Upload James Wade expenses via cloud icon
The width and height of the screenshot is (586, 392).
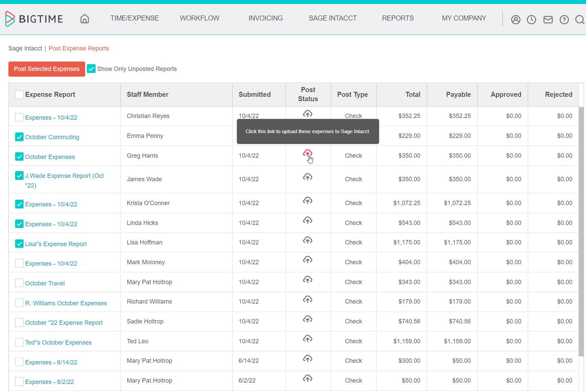308,177
